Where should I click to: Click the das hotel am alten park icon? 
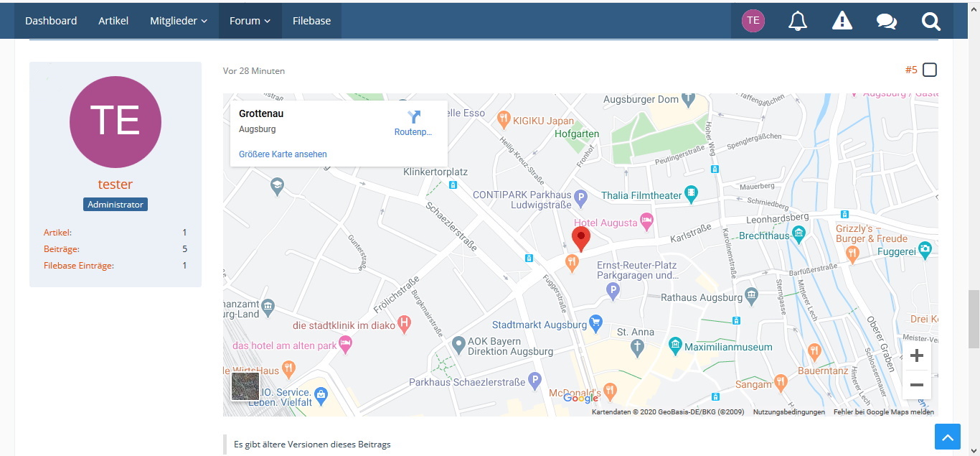346,343
